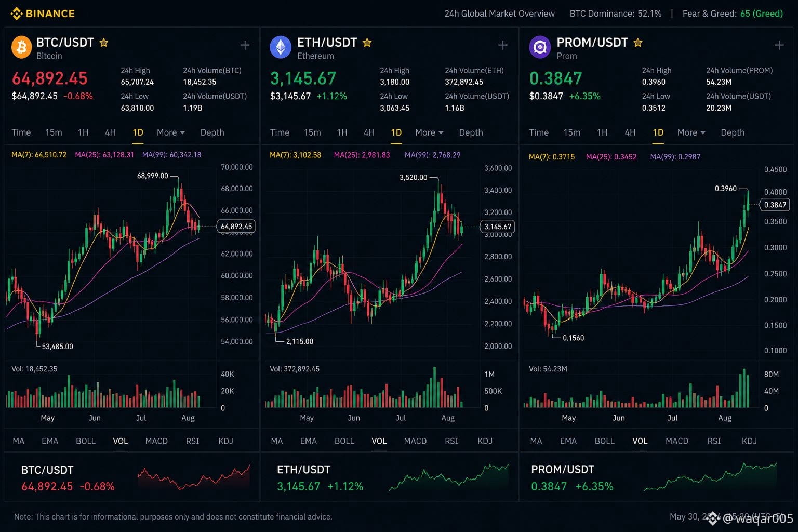Click the MA(99): 0.2987 label
Screen dimensions: 798x532
coord(675,157)
